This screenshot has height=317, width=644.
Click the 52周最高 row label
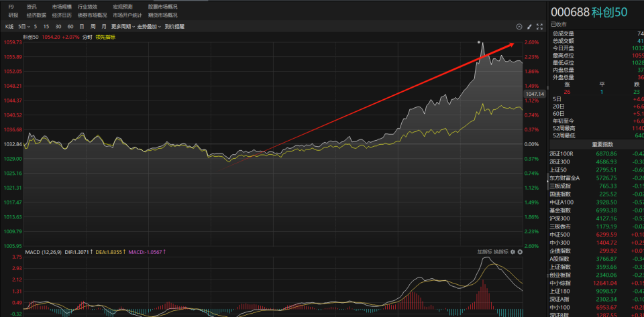click(x=564, y=128)
